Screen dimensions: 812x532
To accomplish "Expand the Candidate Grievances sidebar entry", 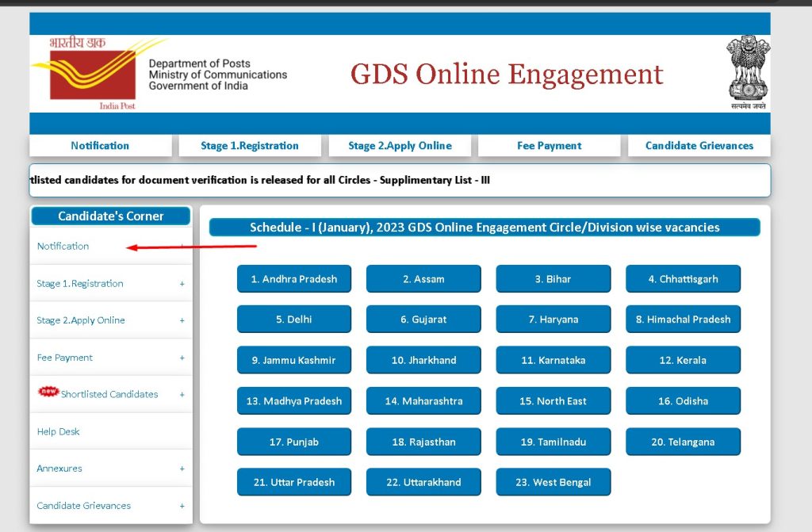I will click(109, 505).
